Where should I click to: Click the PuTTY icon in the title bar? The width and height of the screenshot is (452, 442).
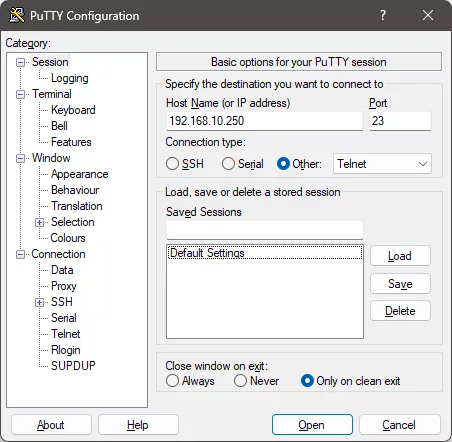[x=17, y=15]
